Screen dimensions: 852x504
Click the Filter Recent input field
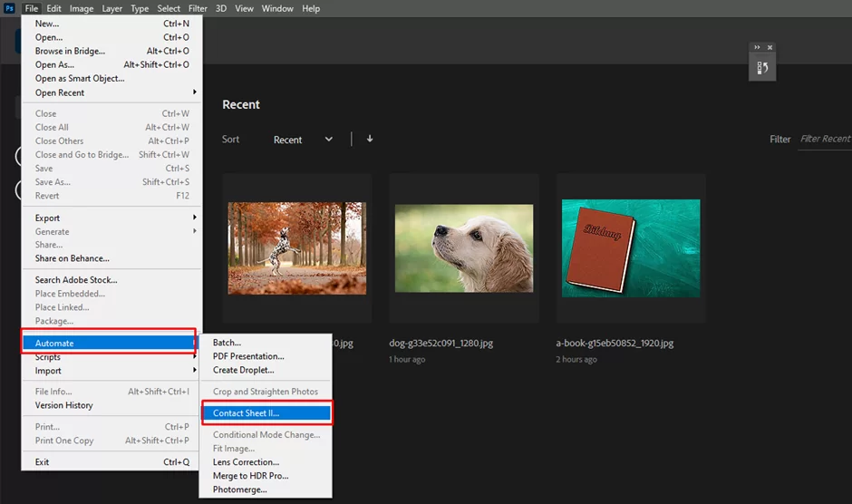(825, 140)
